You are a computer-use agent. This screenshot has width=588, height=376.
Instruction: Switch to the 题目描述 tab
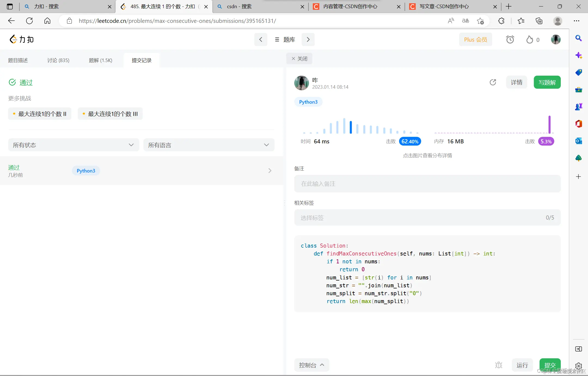point(18,60)
